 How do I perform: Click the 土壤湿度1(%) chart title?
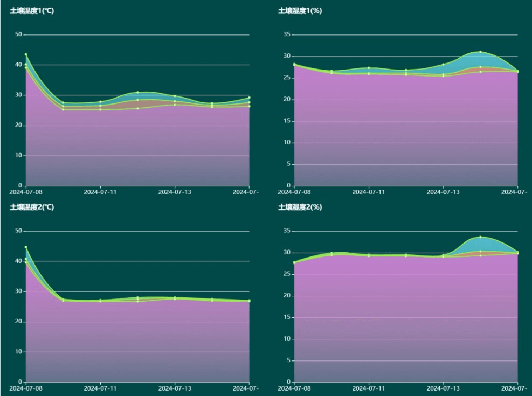pyautogui.click(x=300, y=11)
